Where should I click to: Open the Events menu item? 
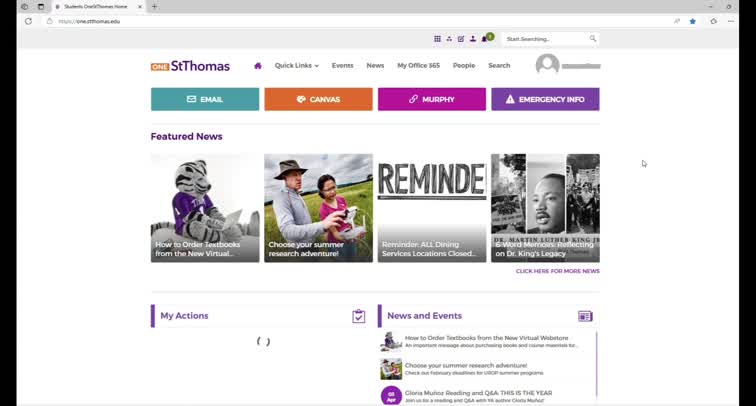click(342, 66)
